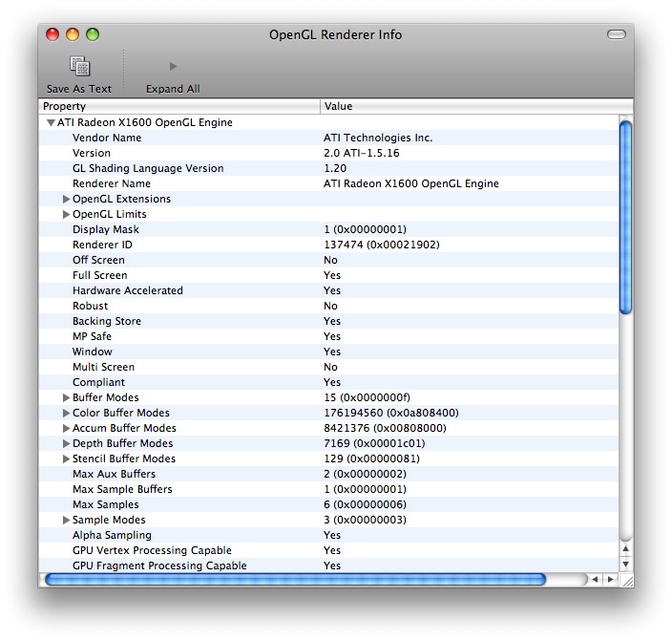
Task: Collapse the ATI Radeon X1600 OpenGL Engine tree
Action: click(51, 123)
